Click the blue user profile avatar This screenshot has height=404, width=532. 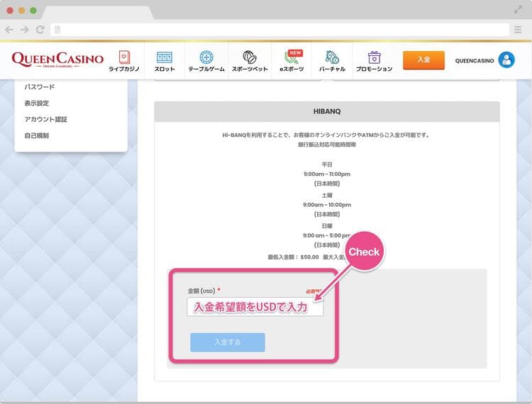[x=506, y=60]
